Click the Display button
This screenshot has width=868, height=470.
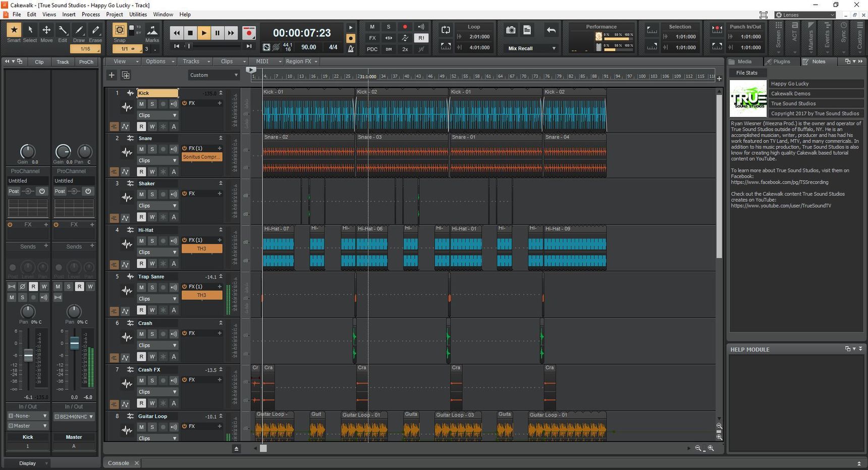27,463
